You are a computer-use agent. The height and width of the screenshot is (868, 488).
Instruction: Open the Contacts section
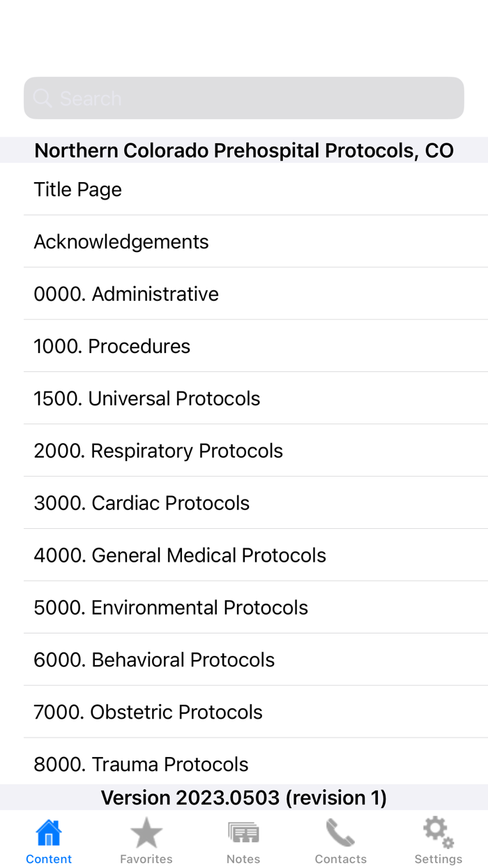click(341, 839)
